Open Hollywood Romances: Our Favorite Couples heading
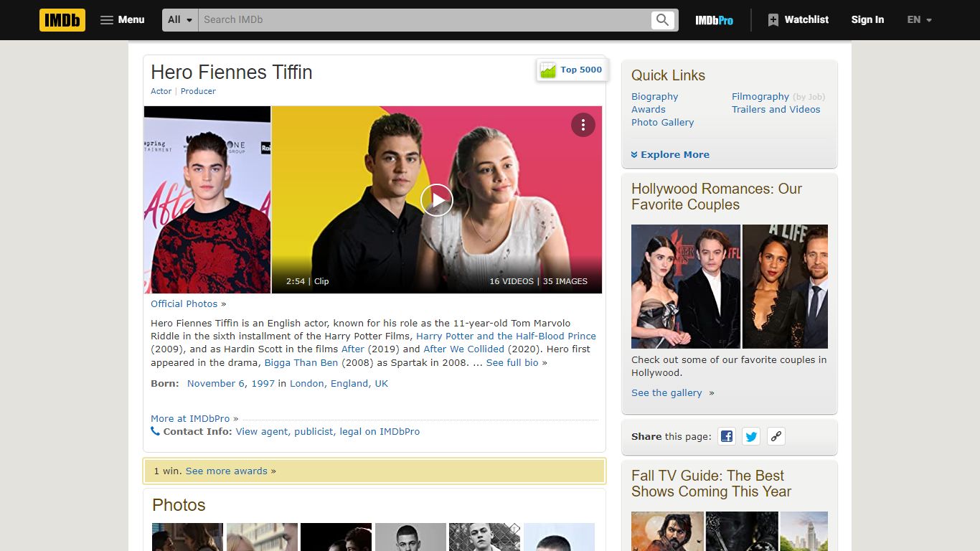This screenshot has width=980, height=551. tap(717, 197)
